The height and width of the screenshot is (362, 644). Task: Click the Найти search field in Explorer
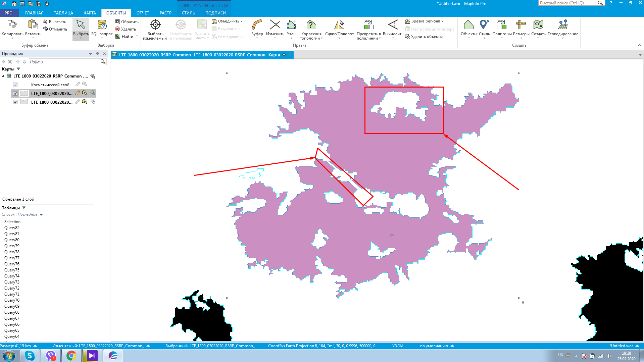[x=64, y=62]
